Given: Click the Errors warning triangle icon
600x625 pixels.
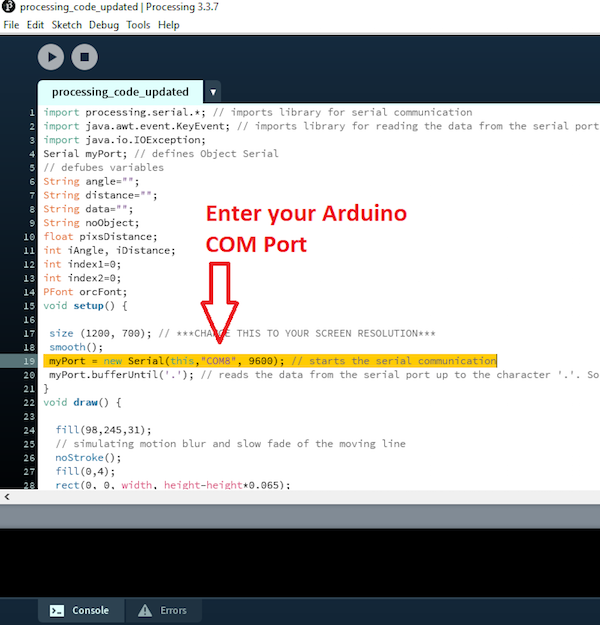Looking at the screenshot, I should pos(145,610).
